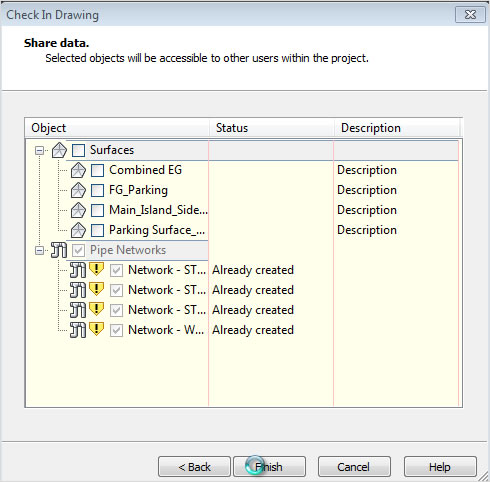Viewport: 490px width, 482px height.
Task: Click the Main_Island_Side surface icon
Action: 78,210
